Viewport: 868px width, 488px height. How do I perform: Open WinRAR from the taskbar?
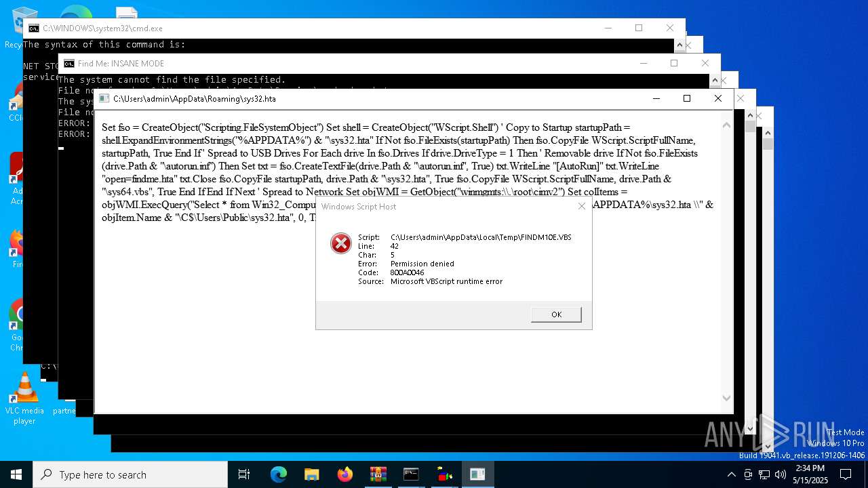tap(378, 474)
